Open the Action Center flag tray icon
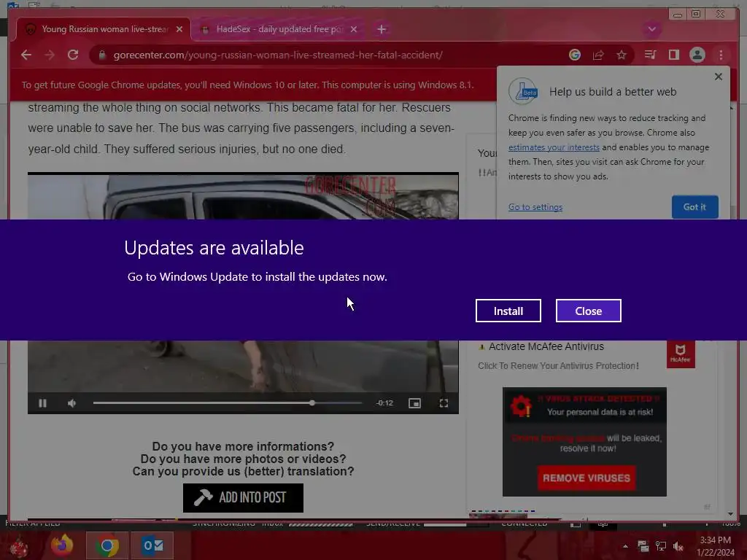This screenshot has width=747, height=560. click(x=643, y=546)
